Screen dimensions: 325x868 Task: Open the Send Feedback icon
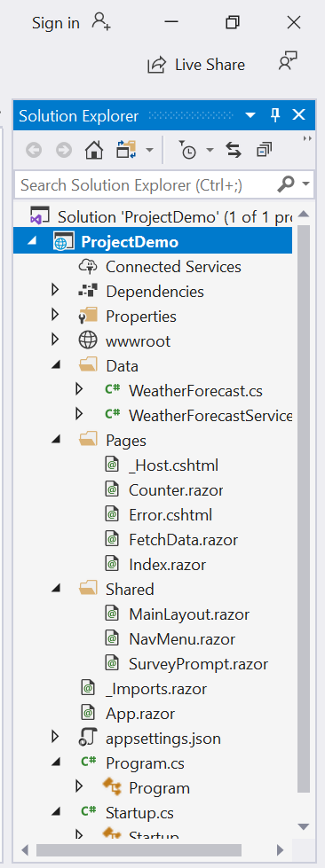288,61
